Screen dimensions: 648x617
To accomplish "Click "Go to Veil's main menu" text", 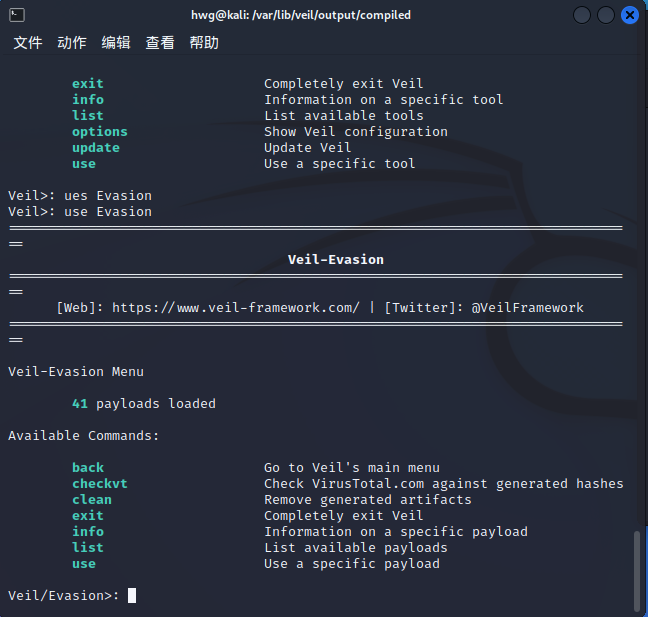I will (352, 468).
